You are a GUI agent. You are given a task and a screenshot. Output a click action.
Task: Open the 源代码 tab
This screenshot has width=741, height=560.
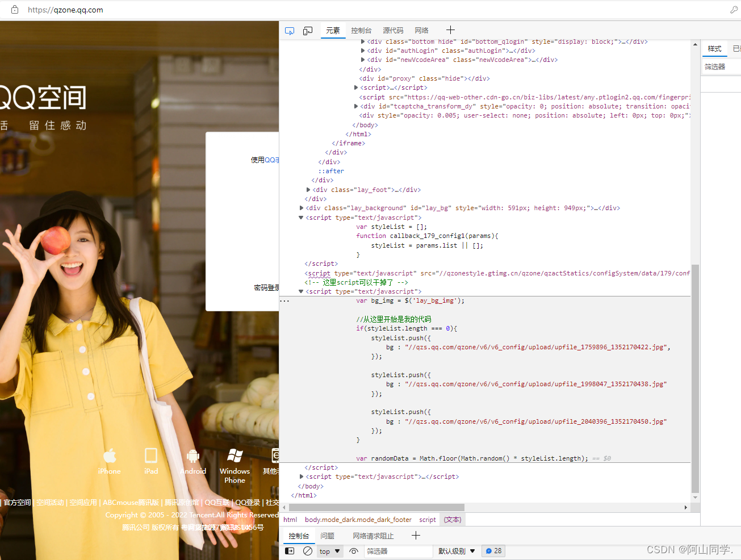(x=393, y=31)
